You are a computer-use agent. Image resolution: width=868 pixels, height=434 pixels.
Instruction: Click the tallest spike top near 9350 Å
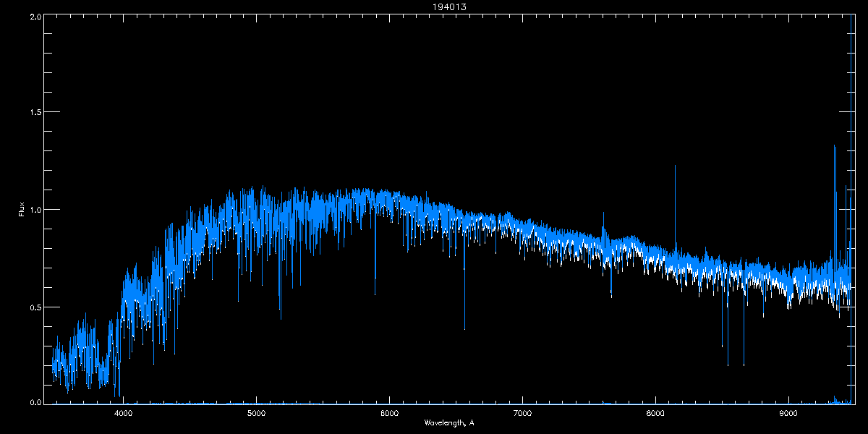[x=835, y=147]
